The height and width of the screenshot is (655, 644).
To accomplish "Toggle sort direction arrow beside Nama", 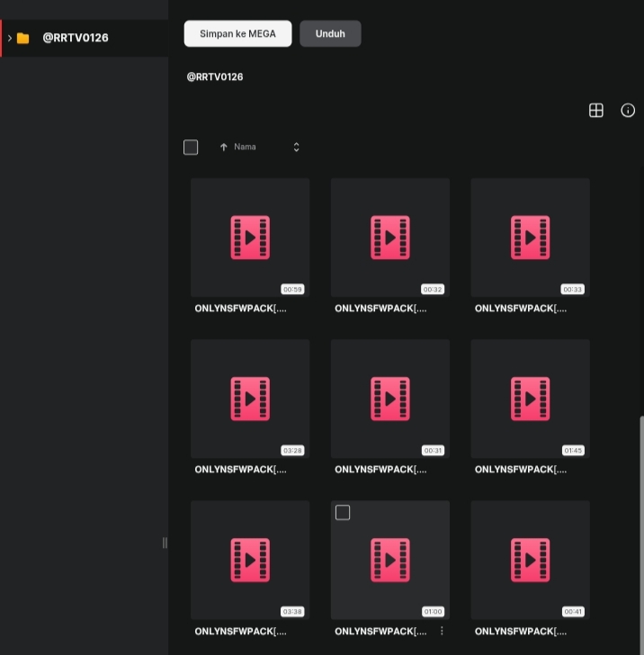I will pyautogui.click(x=223, y=147).
